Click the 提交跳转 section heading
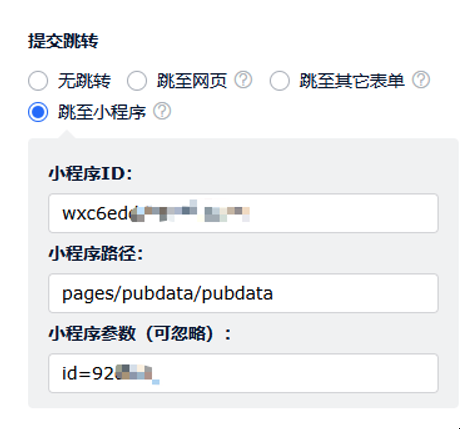This screenshot has height=429, width=463. pyautogui.click(x=63, y=41)
